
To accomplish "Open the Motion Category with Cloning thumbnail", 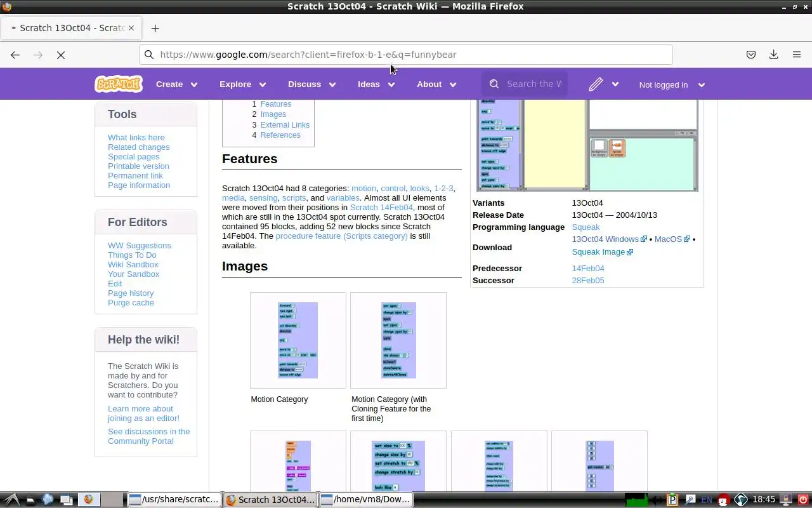I will tap(398, 340).
